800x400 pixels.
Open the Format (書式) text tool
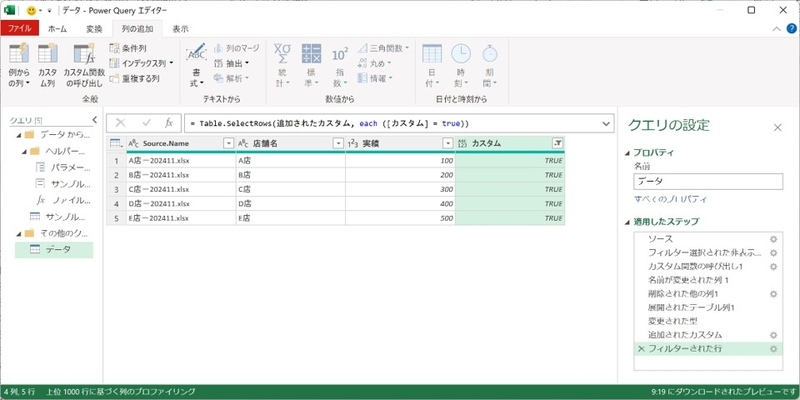(x=196, y=65)
